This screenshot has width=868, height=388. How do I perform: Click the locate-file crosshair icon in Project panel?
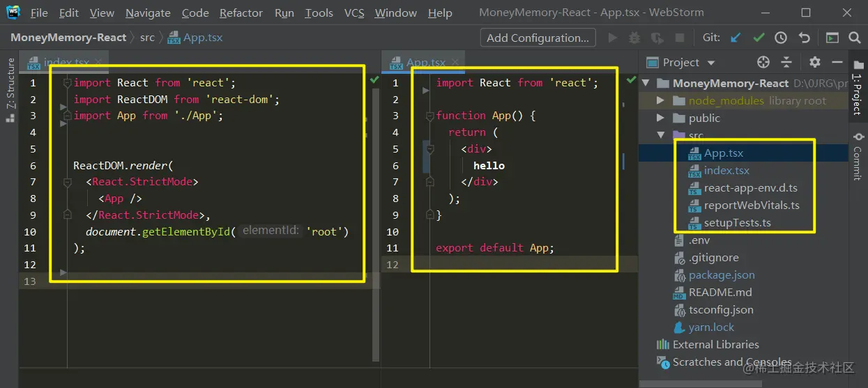[763, 62]
